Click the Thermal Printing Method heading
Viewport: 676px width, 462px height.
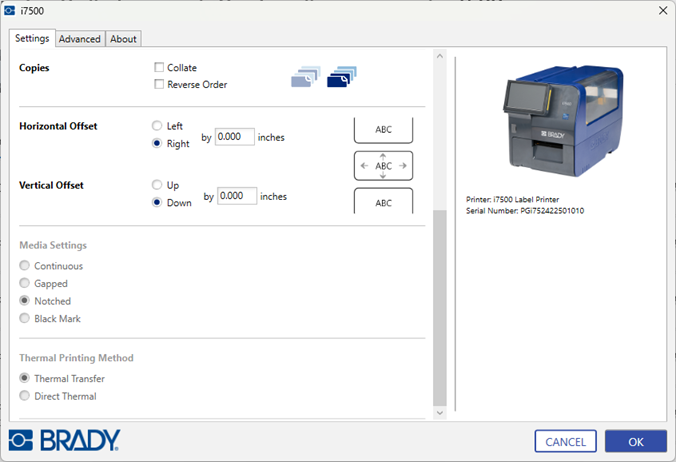(x=76, y=358)
